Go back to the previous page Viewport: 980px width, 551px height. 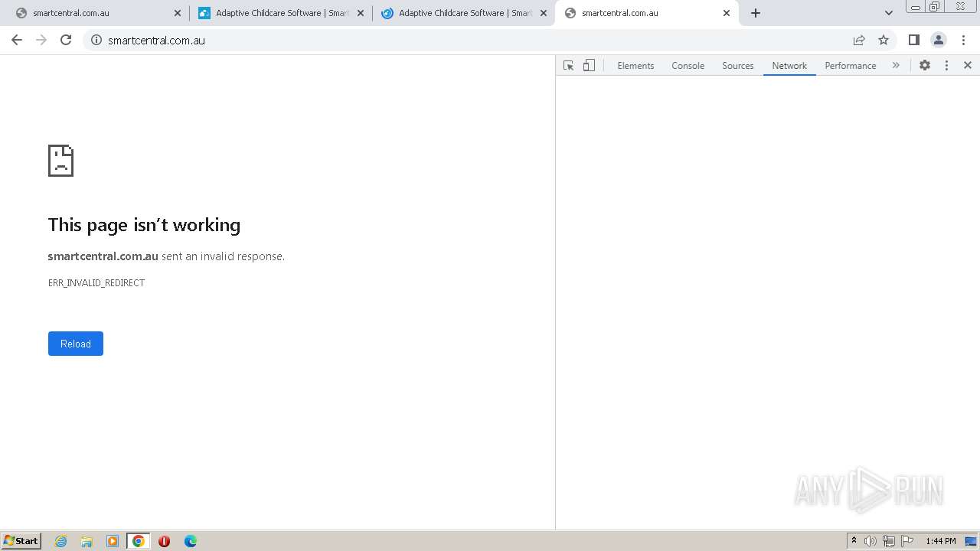tap(17, 40)
